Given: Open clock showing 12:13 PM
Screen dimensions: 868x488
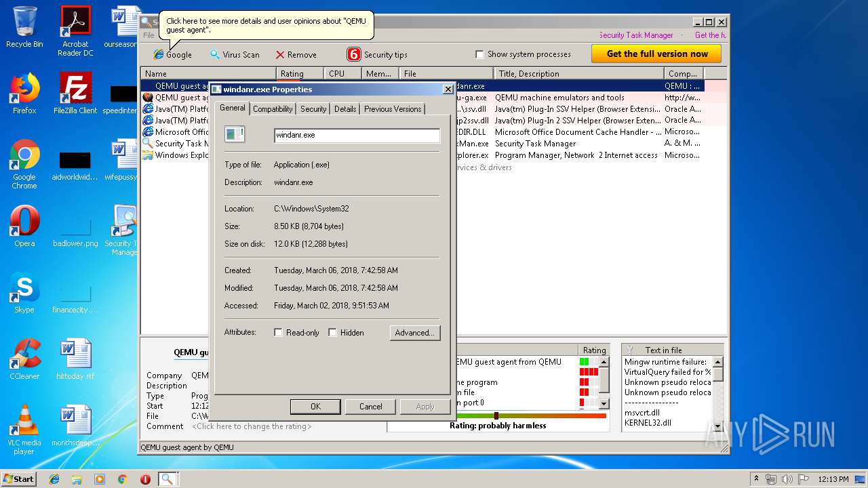Looking at the screenshot, I should 833,479.
